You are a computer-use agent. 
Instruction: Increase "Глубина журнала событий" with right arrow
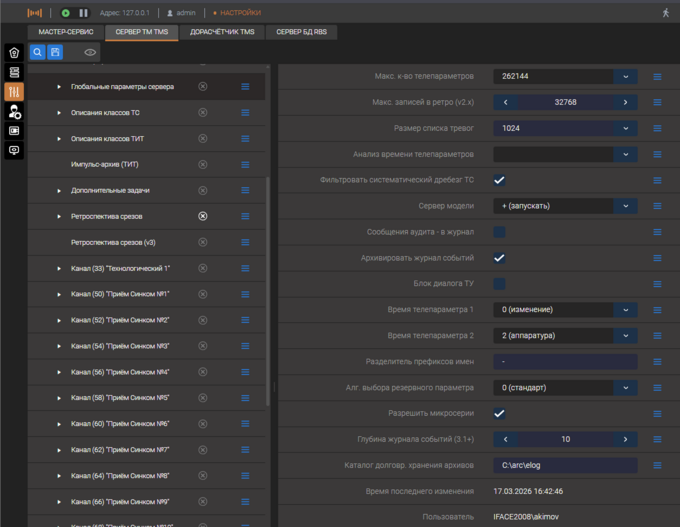[x=626, y=439]
